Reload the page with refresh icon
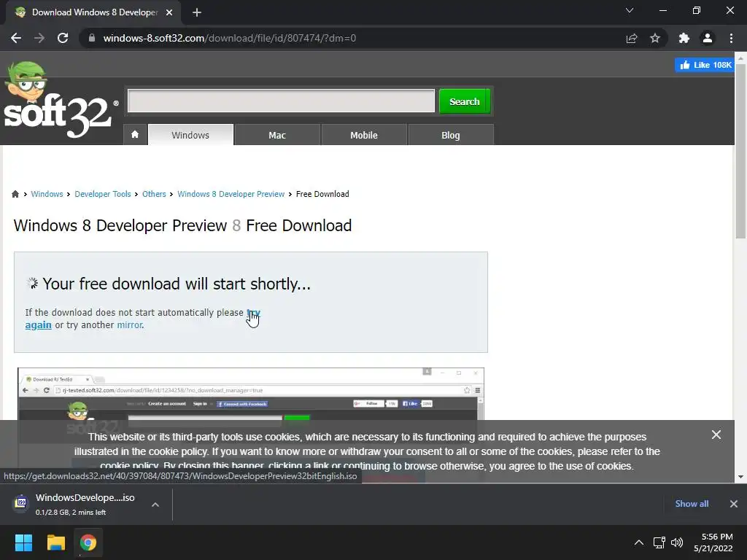747x560 pixels. [x=63, y=38]
